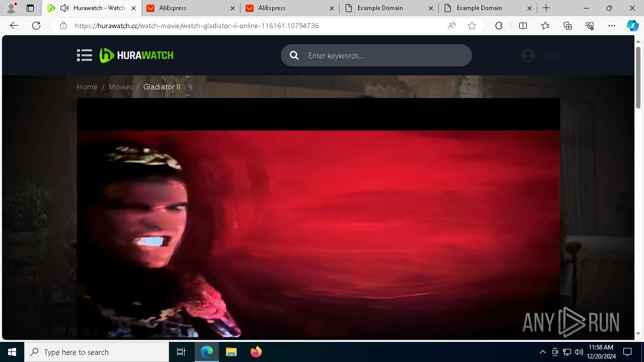Click the scrollbar down arrow
This screenshot has width=644, height=362.
click(638, 333)
